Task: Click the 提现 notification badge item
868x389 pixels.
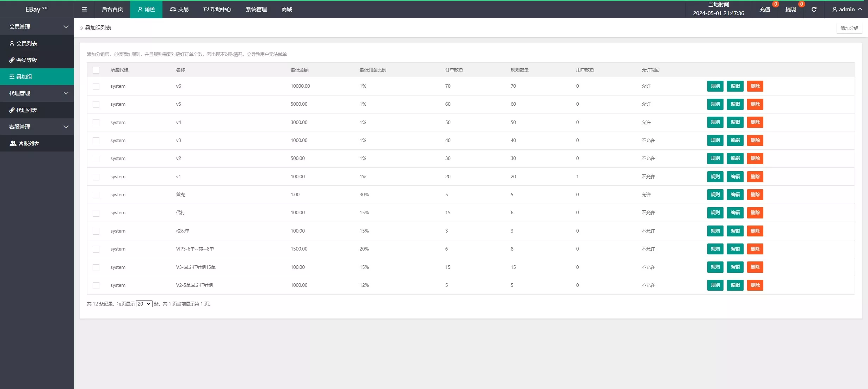Action: [790, 10]
